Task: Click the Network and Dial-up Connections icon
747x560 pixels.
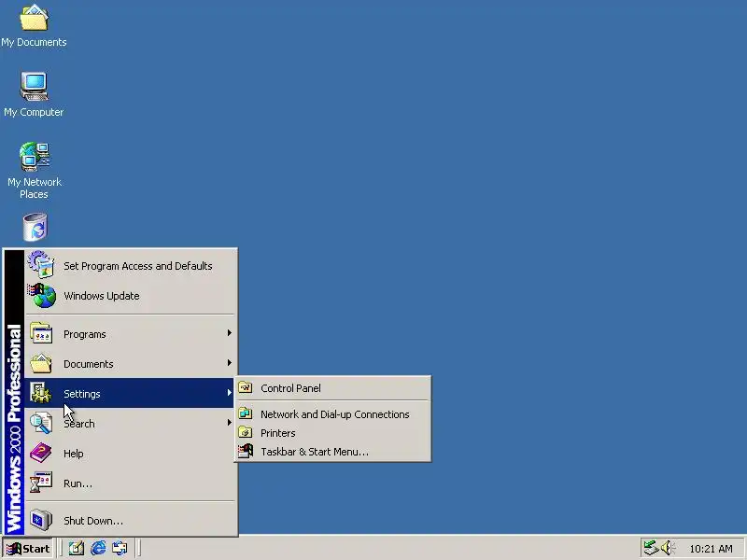Action: (246, 413)
